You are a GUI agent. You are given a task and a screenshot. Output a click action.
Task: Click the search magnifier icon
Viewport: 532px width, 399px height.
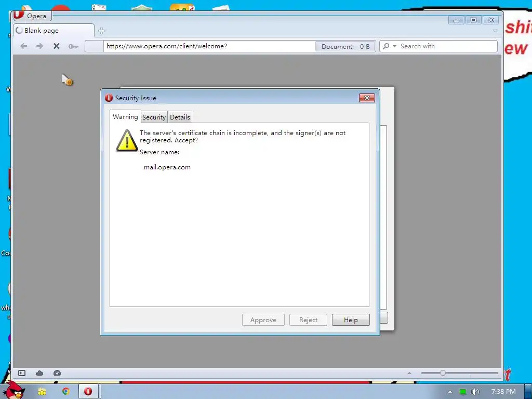tap(386, 46)
